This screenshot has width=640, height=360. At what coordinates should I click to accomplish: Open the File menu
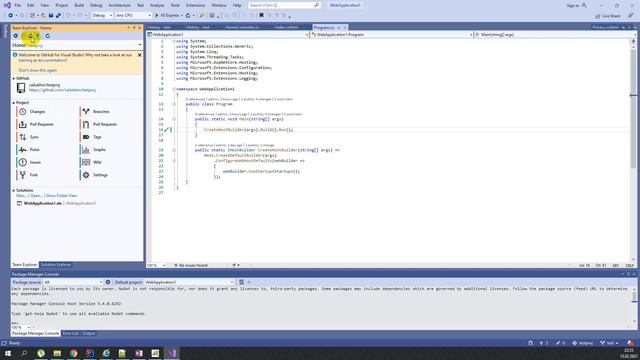point(18,5)
